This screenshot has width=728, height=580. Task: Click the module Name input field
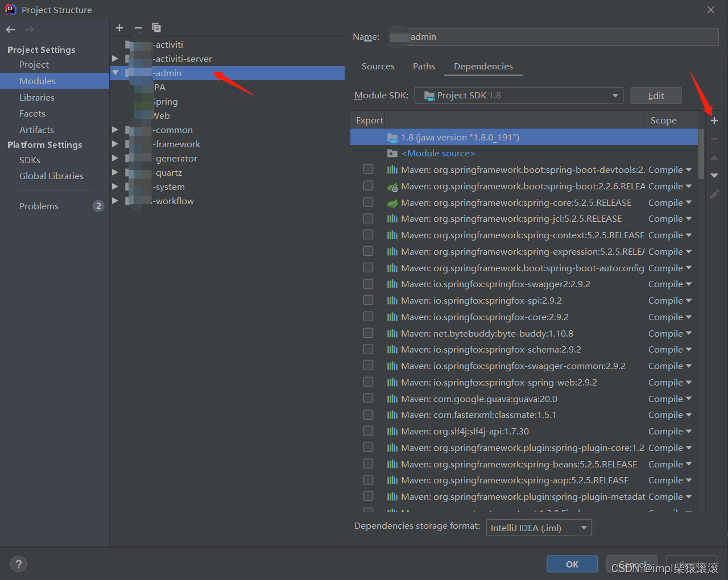pos(553,37)
